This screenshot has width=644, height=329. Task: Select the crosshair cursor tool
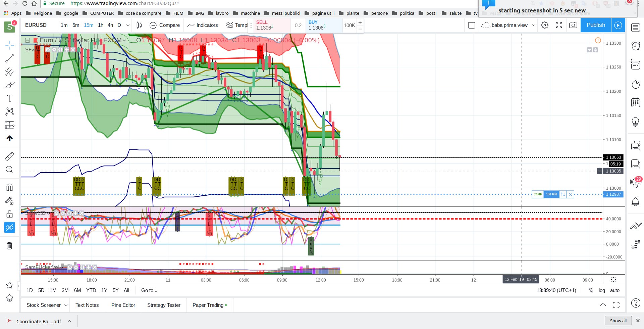9,45
